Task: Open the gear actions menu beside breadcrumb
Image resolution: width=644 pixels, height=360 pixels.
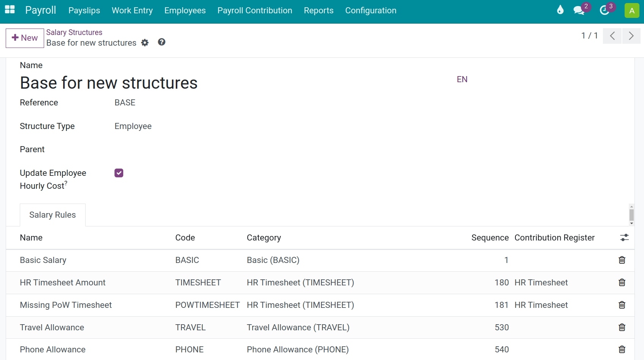Action: [145, 43]
